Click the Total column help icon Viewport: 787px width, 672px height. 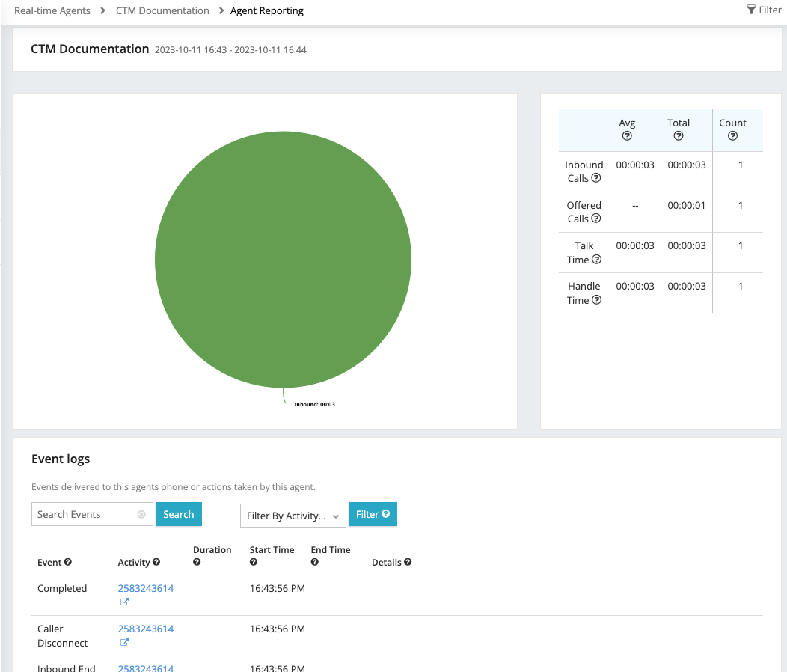point(679,136)
